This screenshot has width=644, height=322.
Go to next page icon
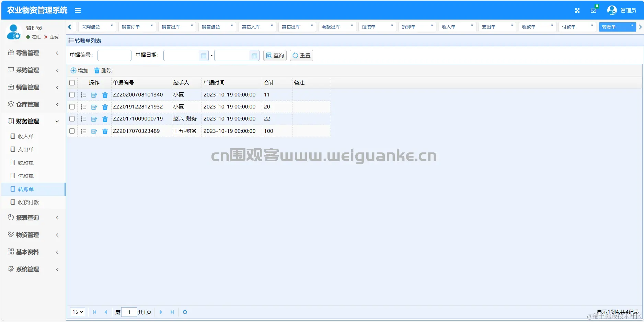click(x=161, y=312)
